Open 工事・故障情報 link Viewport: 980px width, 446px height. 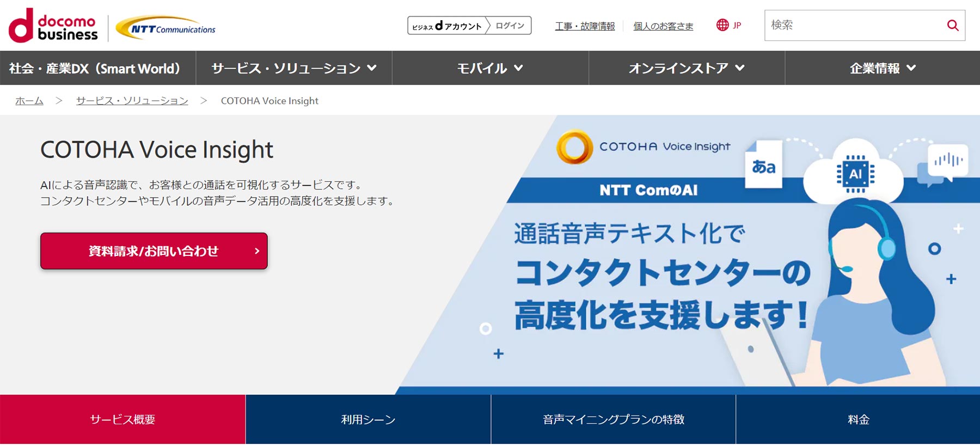[x=585, y=26]
